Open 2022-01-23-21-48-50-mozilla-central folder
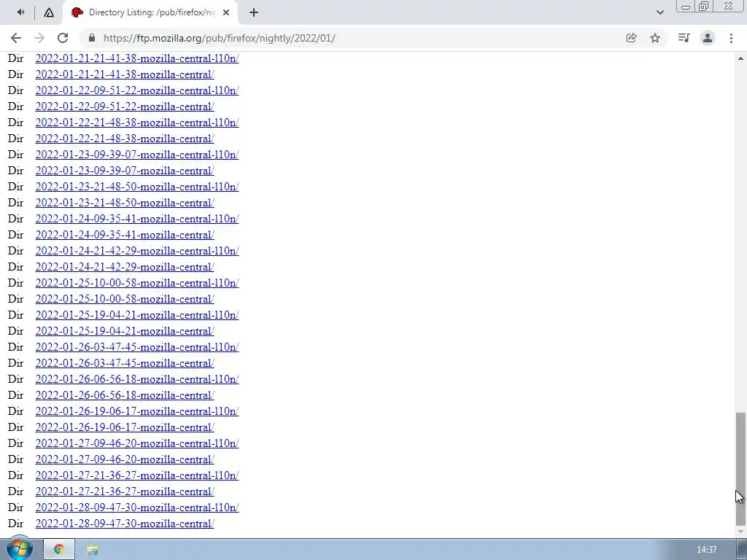The height and width of the screenshot is (560, 747). coord(125,203)
